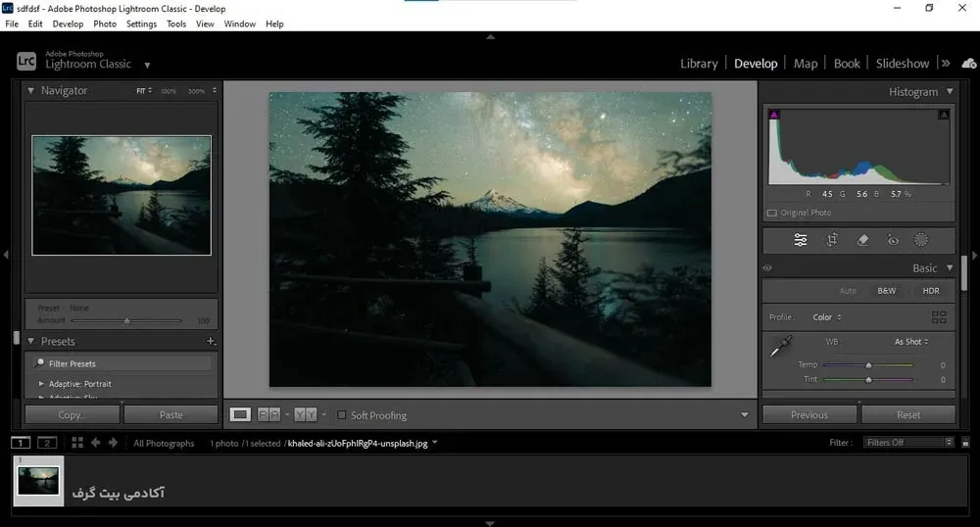
Task: Toggle B&W treatment
Action: 886,291
